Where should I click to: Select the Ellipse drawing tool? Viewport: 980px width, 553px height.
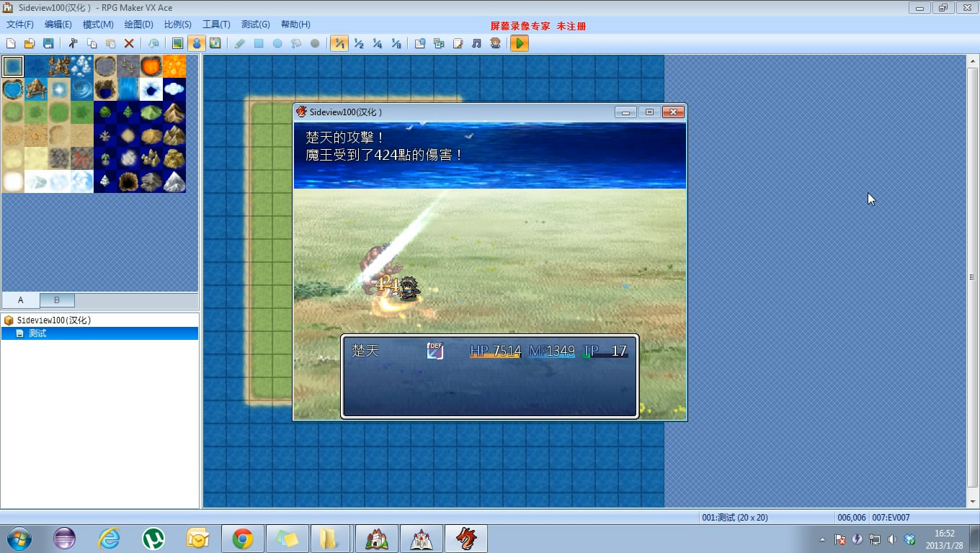click(x=277, y=43)
